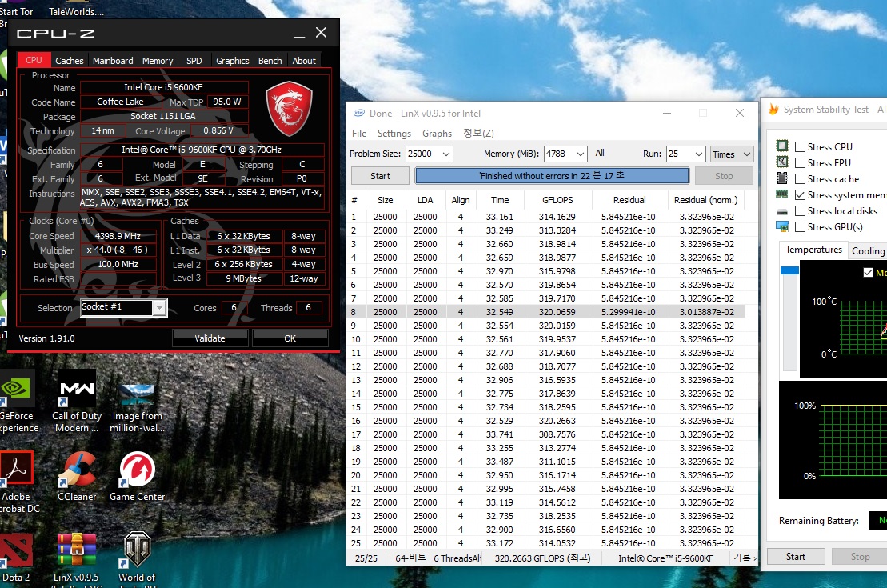Image resolution: width=887 pixels, height=588 pixels.
Task: Enable the Stress local disks checkbox
Action: pyautogui.click(x=800, y=210)
